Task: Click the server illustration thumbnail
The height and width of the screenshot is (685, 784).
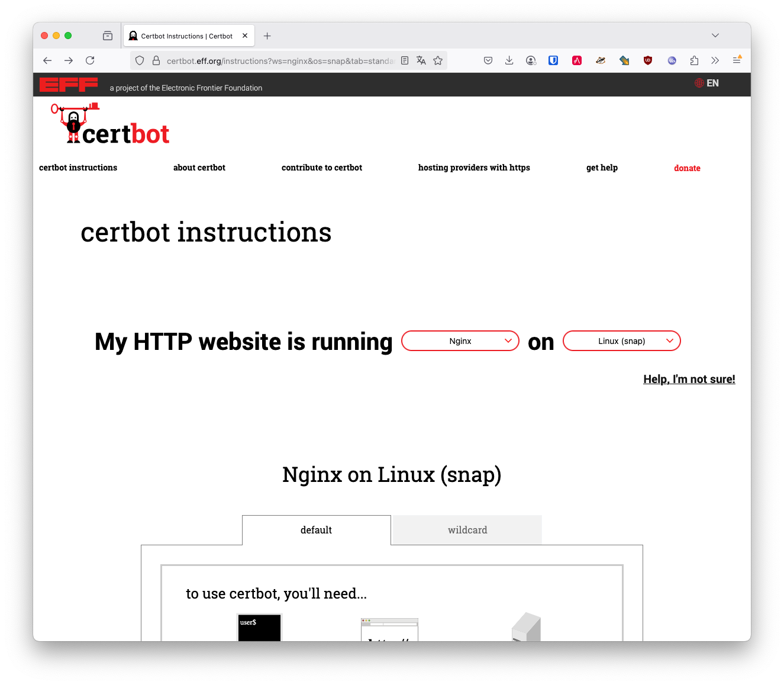Action: (x=526, y=627)
